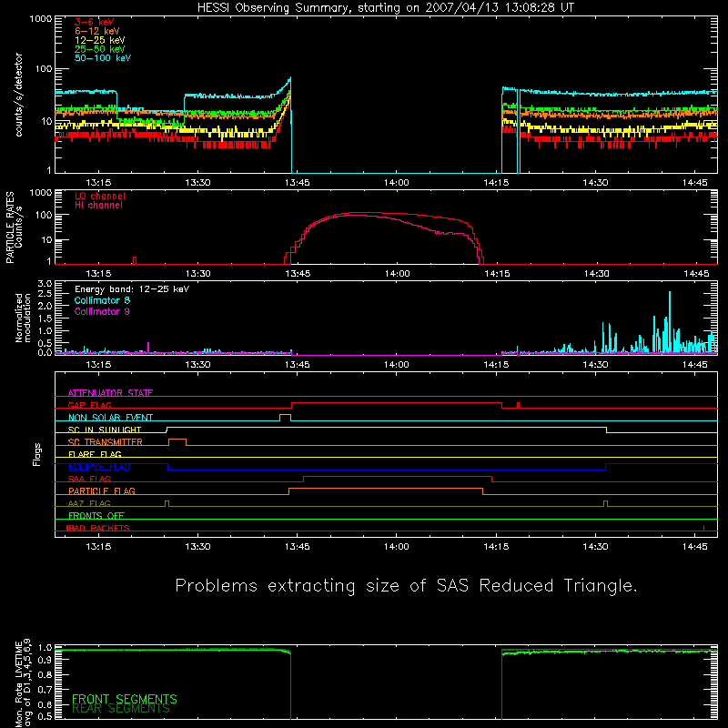Click the 'Energy band: 12-25 keV' text
728x728 pixels.
tap(132, 289)
